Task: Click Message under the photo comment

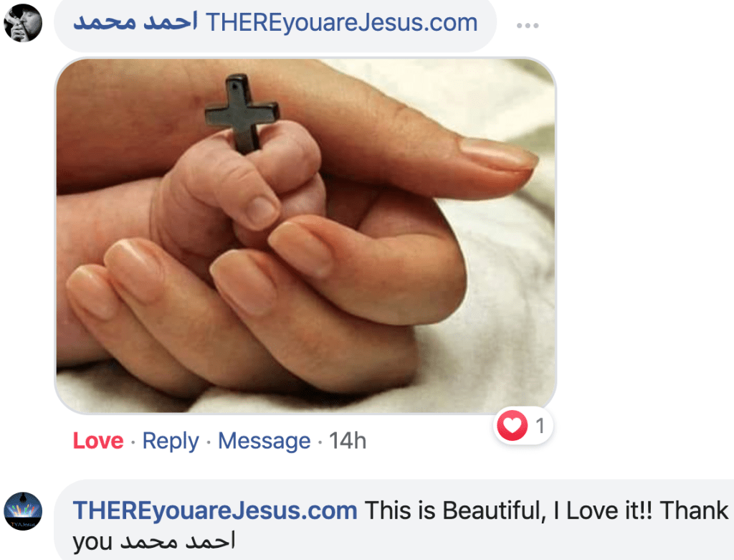Action: [264, 441]
